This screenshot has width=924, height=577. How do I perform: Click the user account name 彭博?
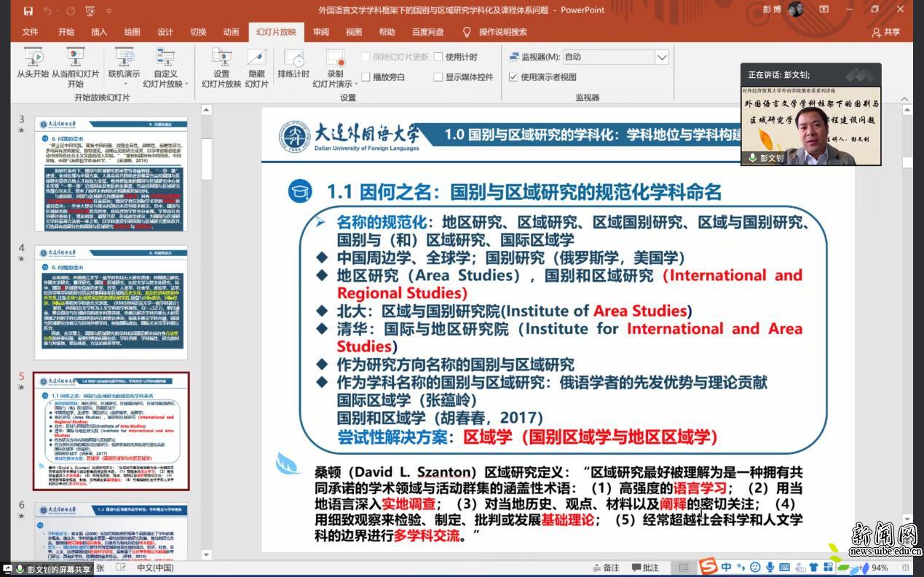pos(772,10)
